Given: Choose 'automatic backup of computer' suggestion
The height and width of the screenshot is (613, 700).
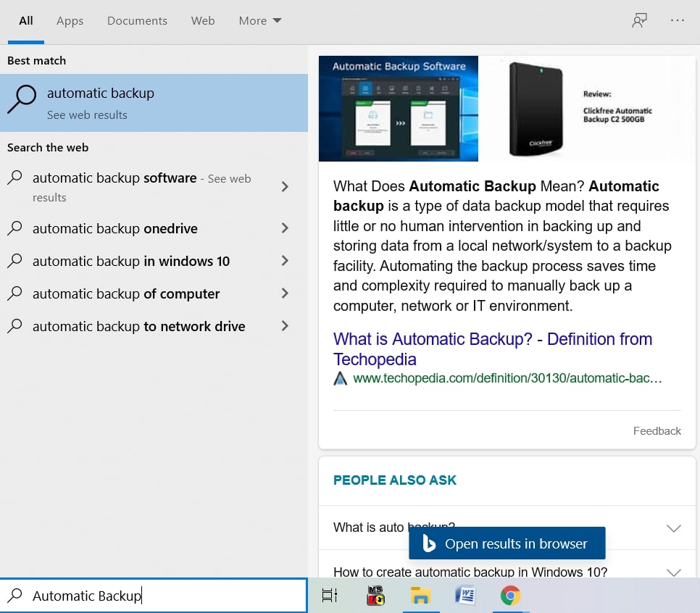Looking at the screenshot, I should tap(154, 293).
